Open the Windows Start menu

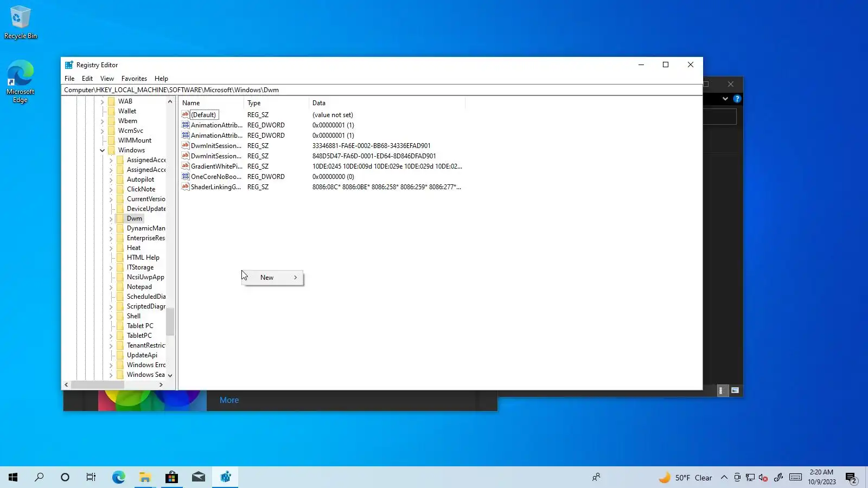click(13, 477)
